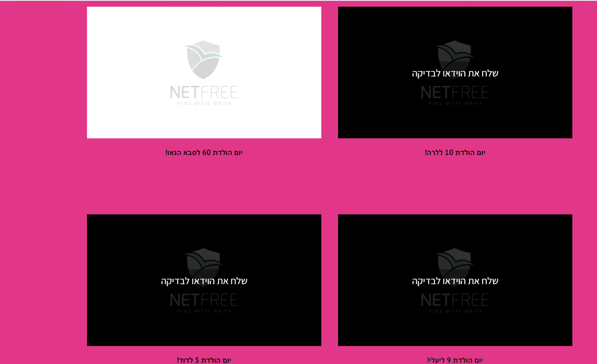Screen dimensions: 597x364
Task: Select the caption יום הולדת 10 ללרה!
Action: point(455,153)
